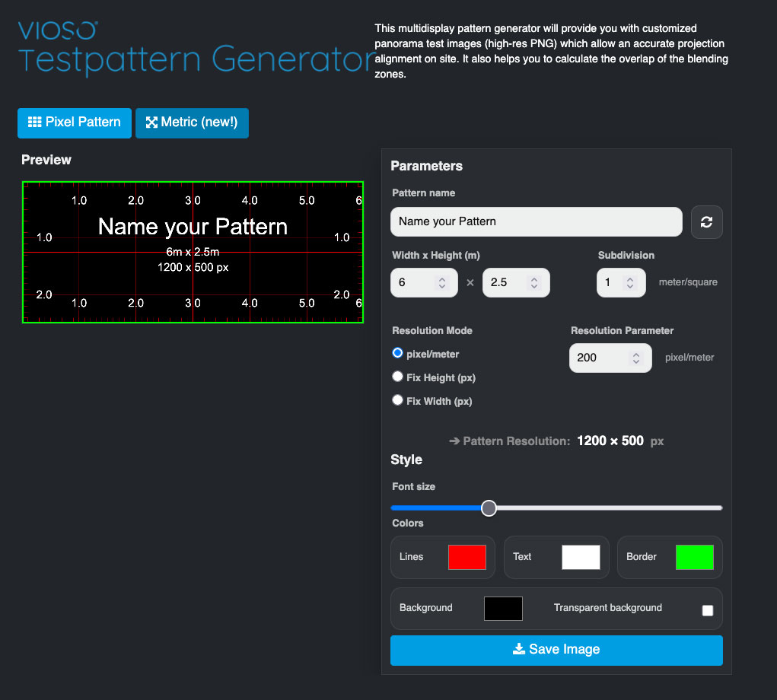This screenshot has height=700, width=777.
Task: Switch to the Pixel Pattern tab
Action: (x=74, y=123)
